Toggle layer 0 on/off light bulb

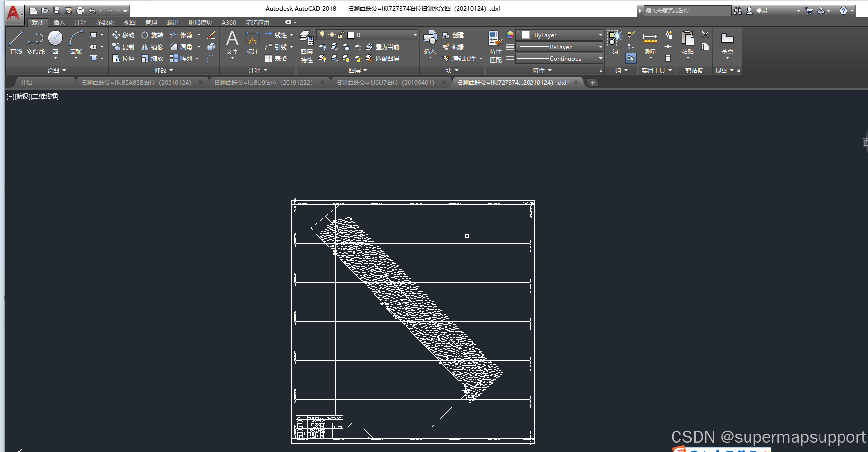coord(322,35)
